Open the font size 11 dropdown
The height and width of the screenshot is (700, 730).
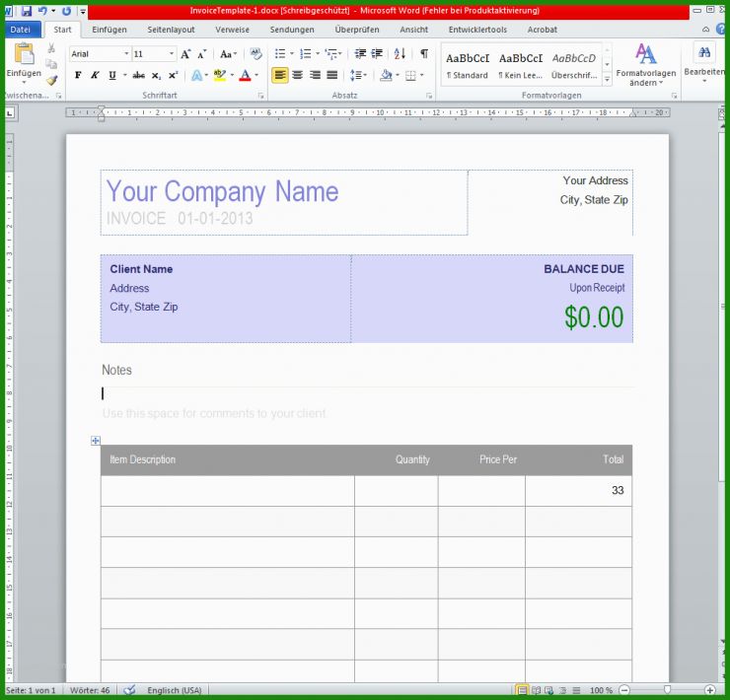pyautogui.click(x=172, y=54)
